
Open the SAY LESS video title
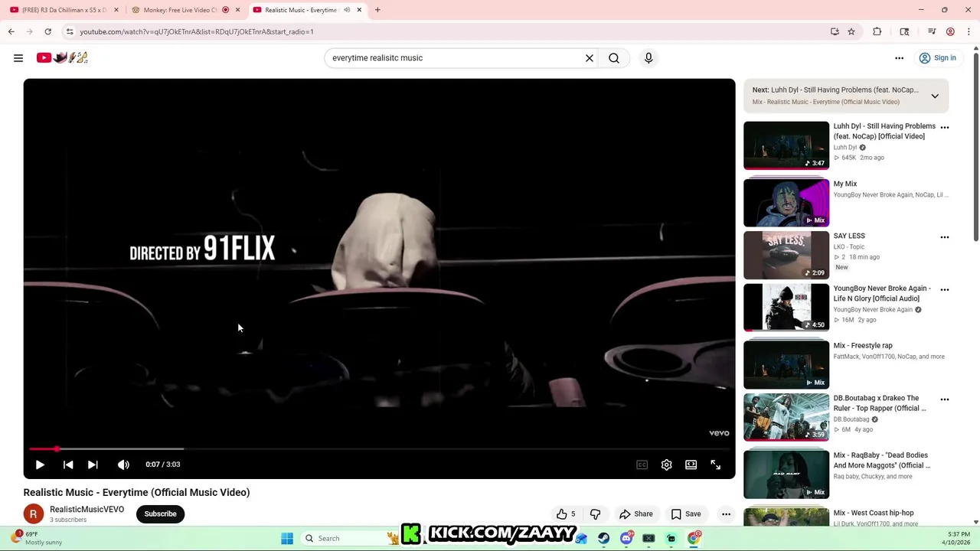point(849,236)
